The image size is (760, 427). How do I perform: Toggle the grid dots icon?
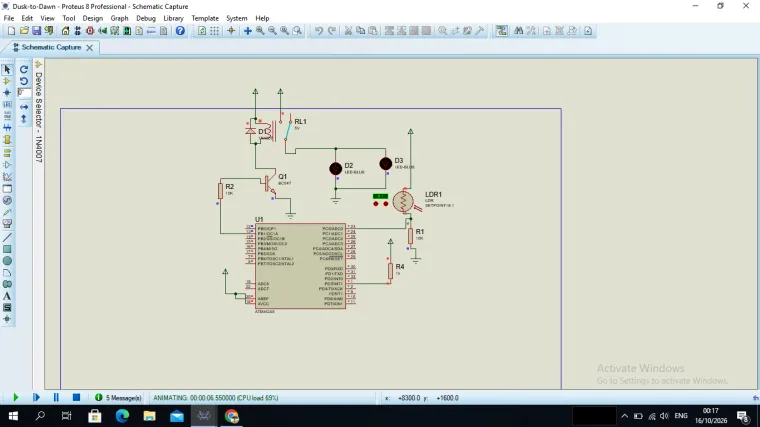pyautogui.click(x=214, y=31)
